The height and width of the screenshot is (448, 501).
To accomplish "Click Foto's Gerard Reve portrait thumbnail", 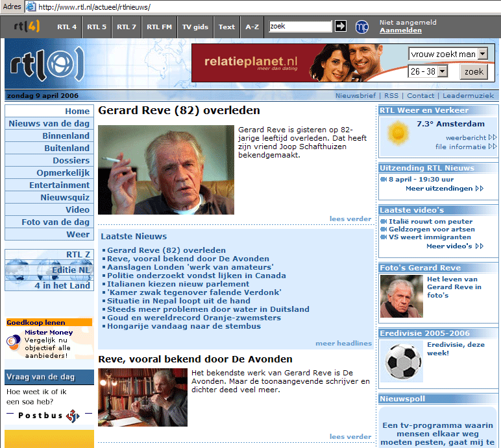I will click(401, 296).
